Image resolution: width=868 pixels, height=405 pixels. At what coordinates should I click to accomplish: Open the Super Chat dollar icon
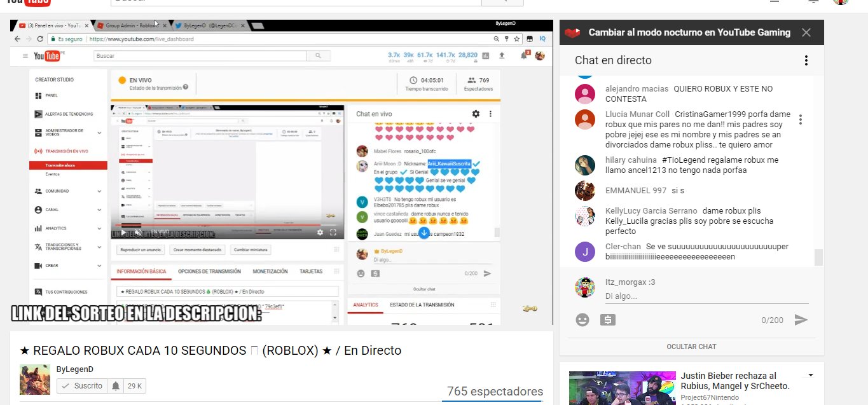(608, 320)
